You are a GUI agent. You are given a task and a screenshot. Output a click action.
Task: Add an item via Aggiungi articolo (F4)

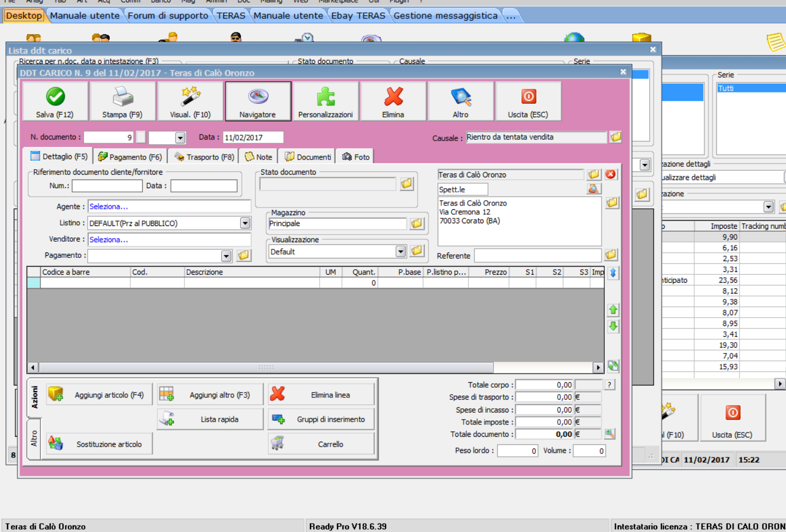click(99, 395)
